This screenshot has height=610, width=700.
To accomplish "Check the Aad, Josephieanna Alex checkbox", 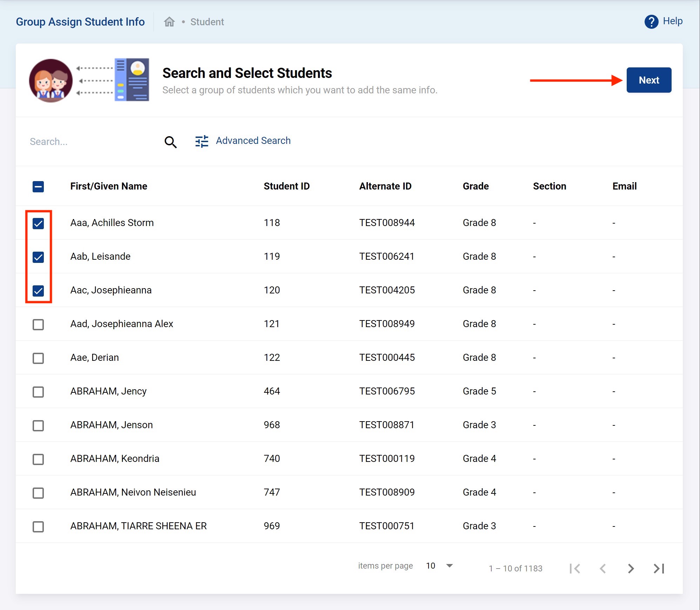I will (x=38, y=324).
